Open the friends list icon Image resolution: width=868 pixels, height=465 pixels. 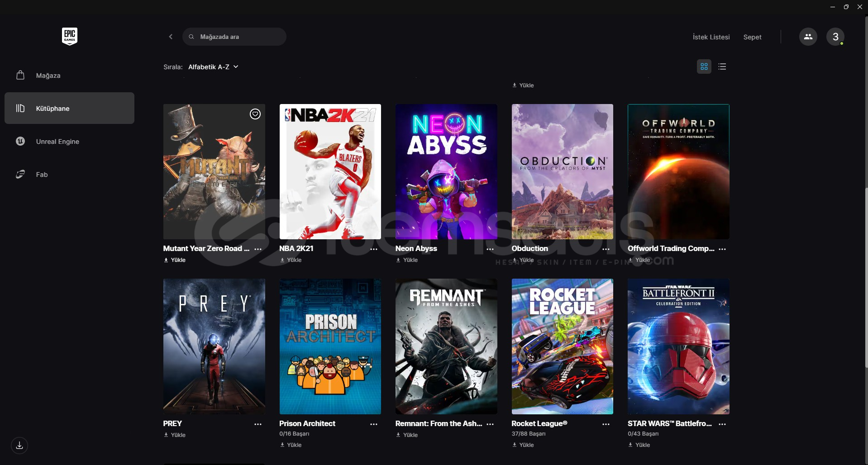(x=808, y=37)
